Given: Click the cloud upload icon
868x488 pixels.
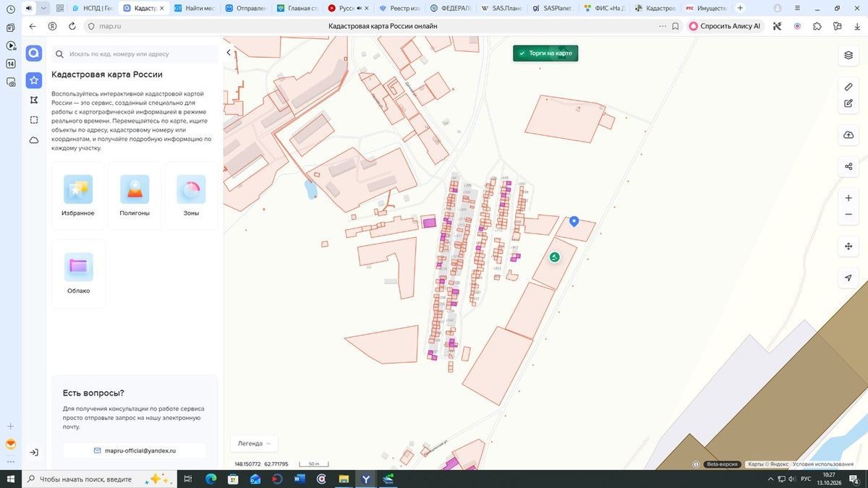Looking at the screenshot, I should (848, 135).
